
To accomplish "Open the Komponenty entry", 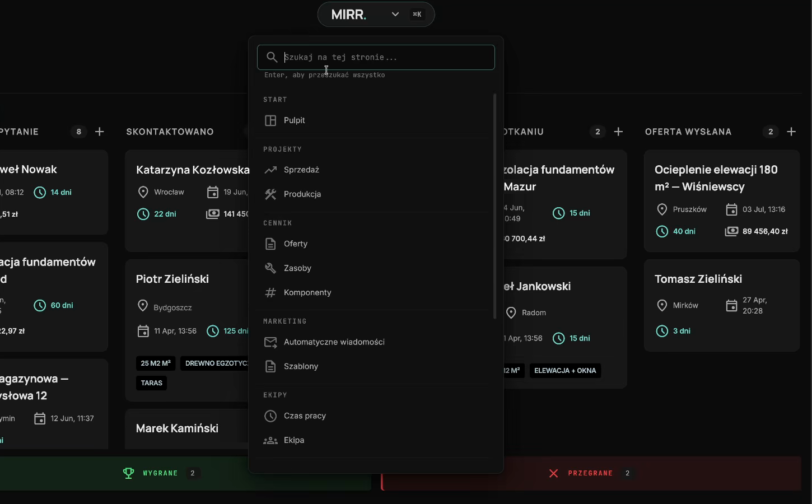I will pyautogui.click(x=372, y=292).
